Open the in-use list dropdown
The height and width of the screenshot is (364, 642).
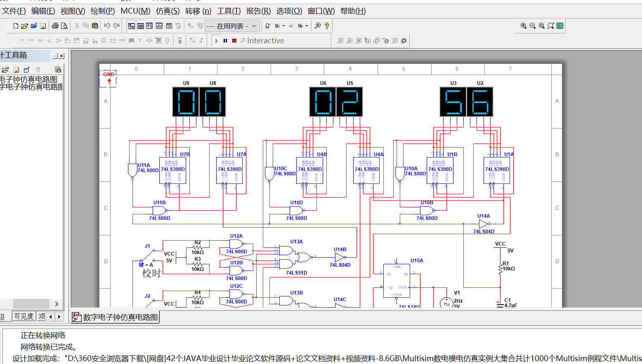(x=232, y=26)
